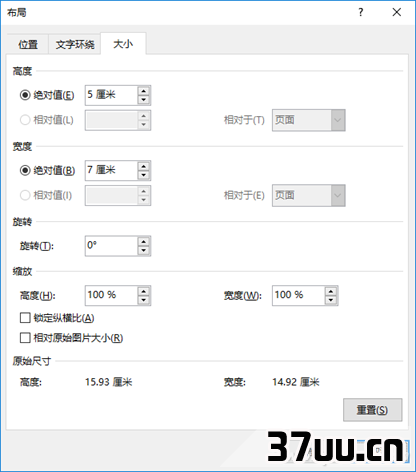
Task: Increase scale width percent with up arrow
Action: coord(331,291)
